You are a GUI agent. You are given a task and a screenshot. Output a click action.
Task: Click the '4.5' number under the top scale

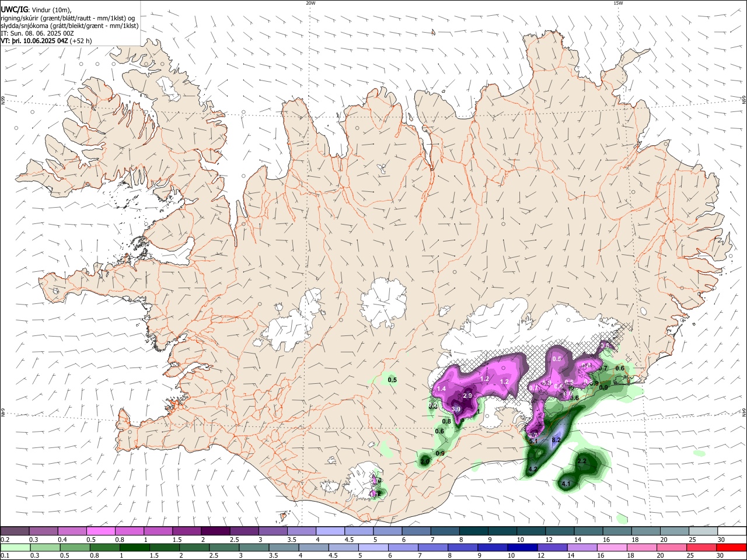click(349, 540)
